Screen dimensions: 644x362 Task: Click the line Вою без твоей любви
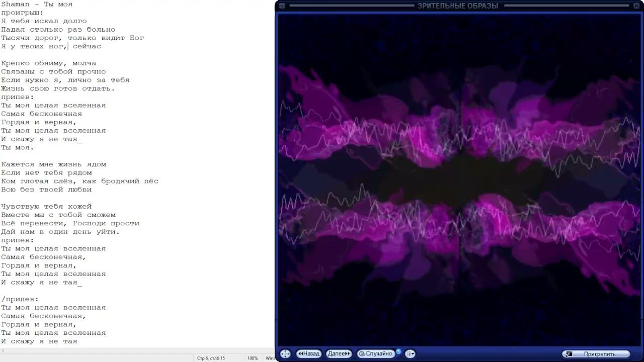click(46, 190)
